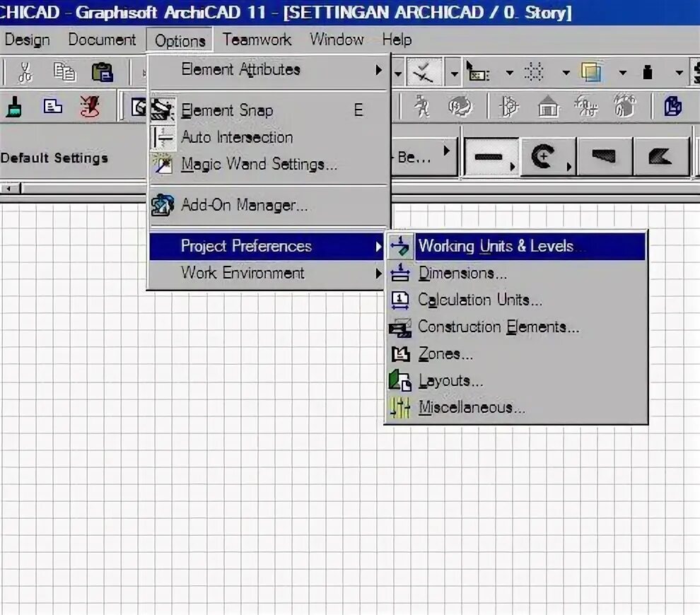Open Calculation Units preferences

tap(517, 300)
